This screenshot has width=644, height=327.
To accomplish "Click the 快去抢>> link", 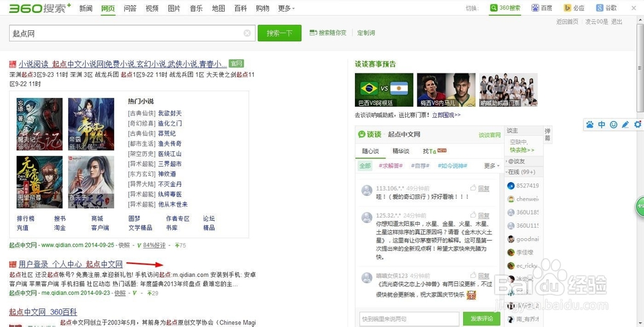I will tap(522, 150).
